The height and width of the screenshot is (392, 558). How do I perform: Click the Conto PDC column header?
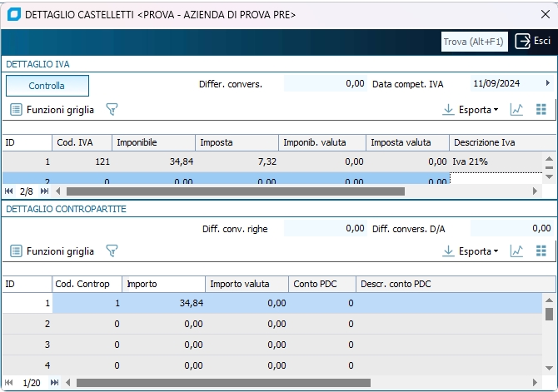tap(322, 284)
